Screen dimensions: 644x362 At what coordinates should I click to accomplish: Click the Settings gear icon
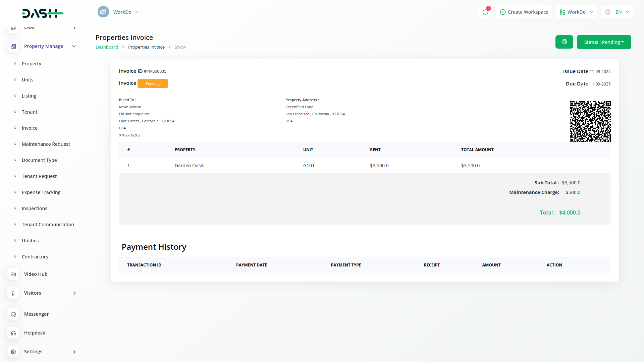tap(13, 352)
